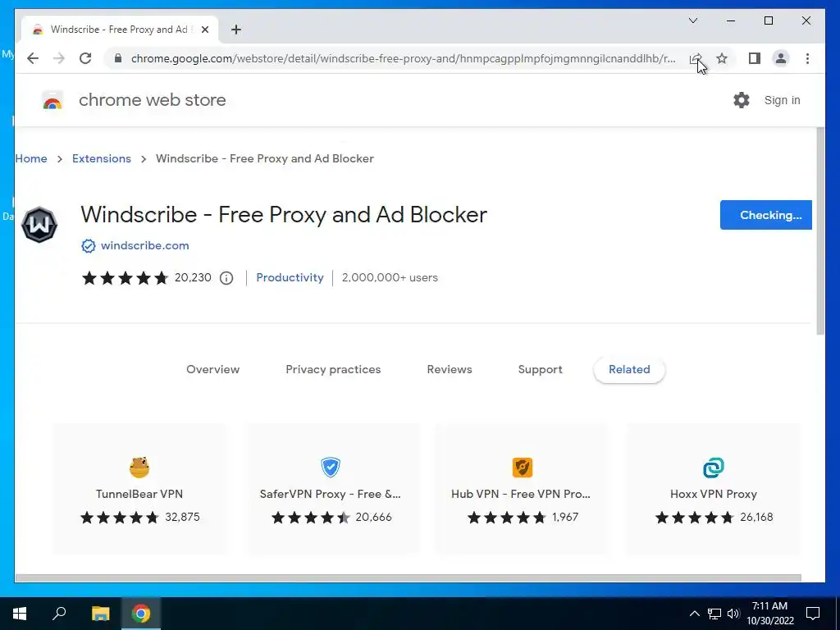840x630 pixels.
Task: Click the Hoxx VPN teal icon
Action: click(x=714, y=467)
